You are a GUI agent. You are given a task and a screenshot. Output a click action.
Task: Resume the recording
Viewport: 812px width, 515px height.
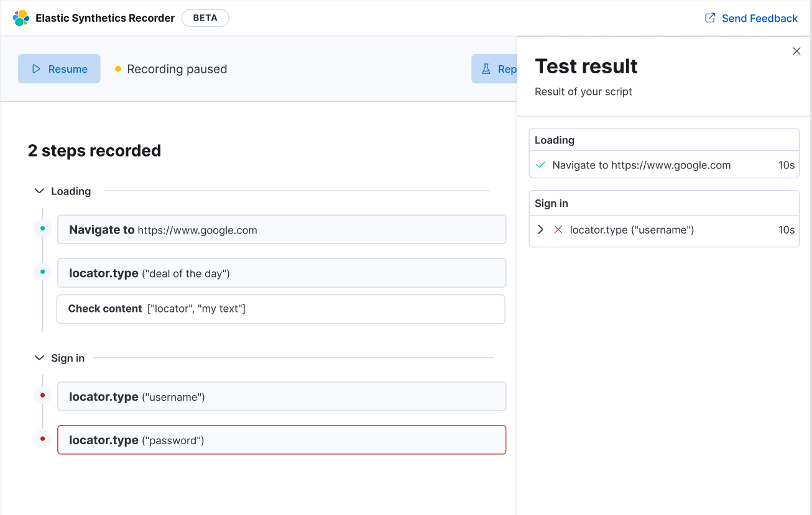pos(59,69)
